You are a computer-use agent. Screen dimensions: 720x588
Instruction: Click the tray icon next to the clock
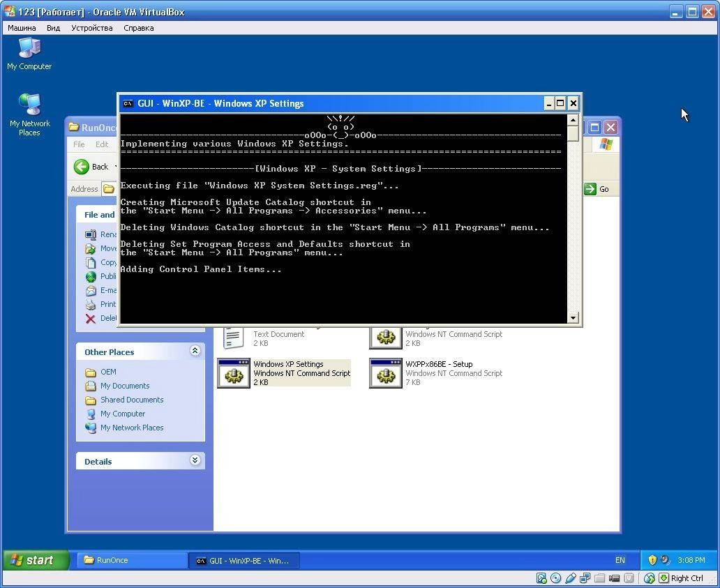[665, 560]
